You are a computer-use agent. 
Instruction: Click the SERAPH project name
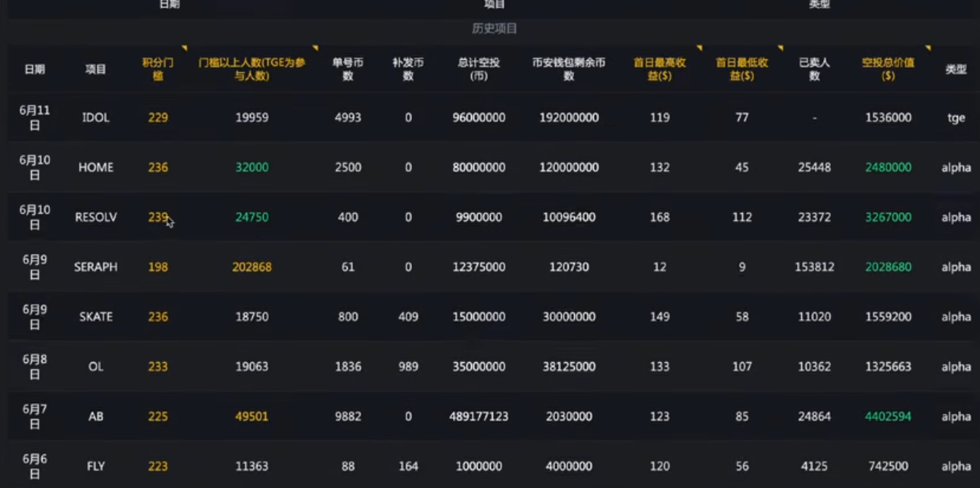coord(96,267)
